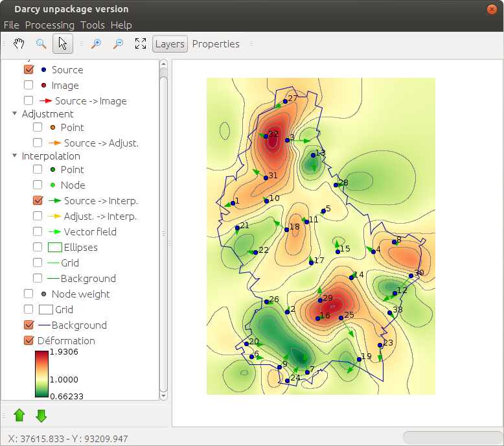The width and height of the screenshot is (504, 446).
Task: Move layer up with green arrow
Action: click(x=19, y=416)
